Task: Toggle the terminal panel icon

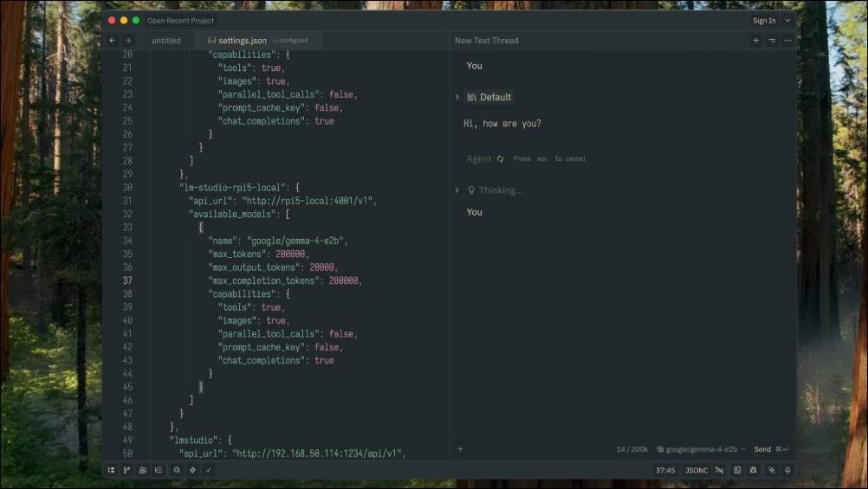Action: pyautogui.click(x=737, y=470)
